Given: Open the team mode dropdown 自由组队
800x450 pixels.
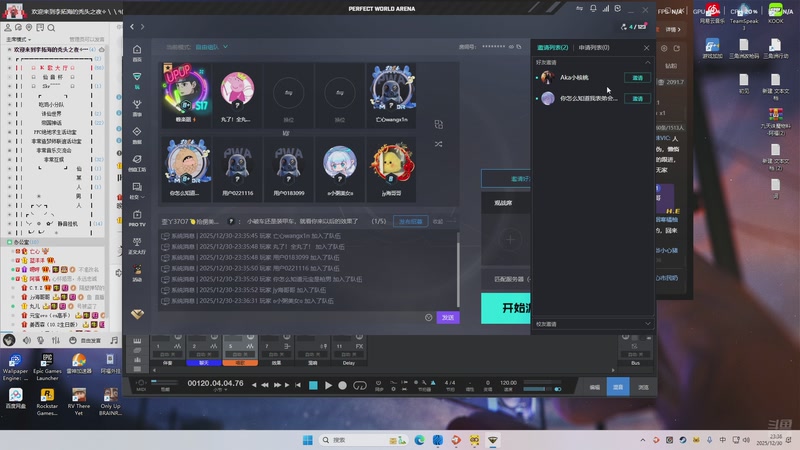Looking at the screenshot, I should (x=212, y=47).
